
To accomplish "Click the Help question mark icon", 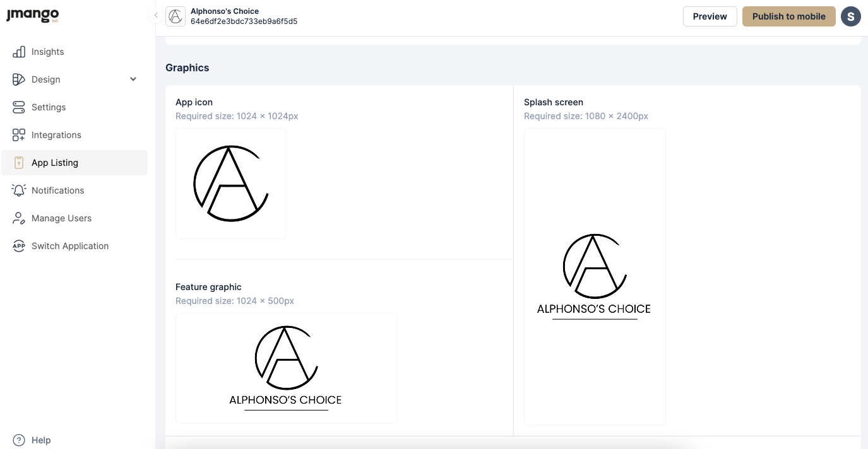I will coord(19,440).
